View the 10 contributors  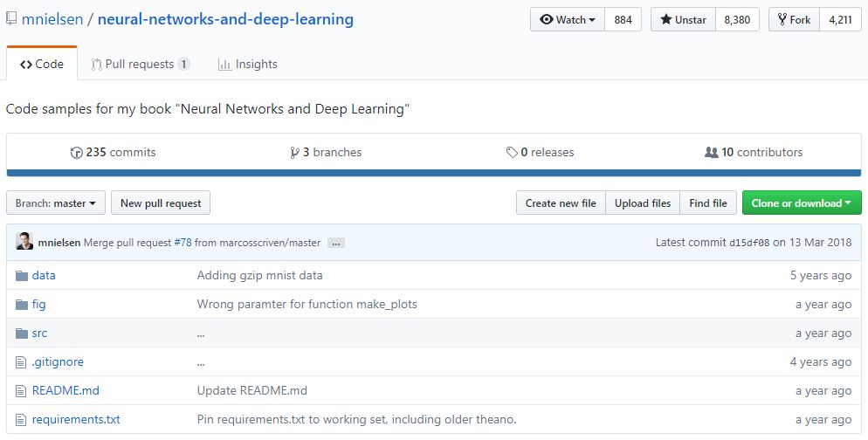754,152
